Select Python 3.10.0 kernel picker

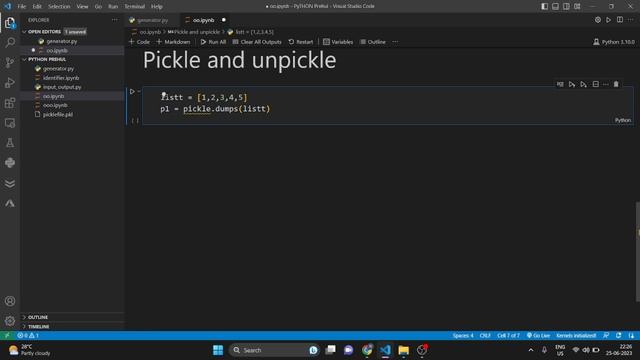[x=614, y=42]
